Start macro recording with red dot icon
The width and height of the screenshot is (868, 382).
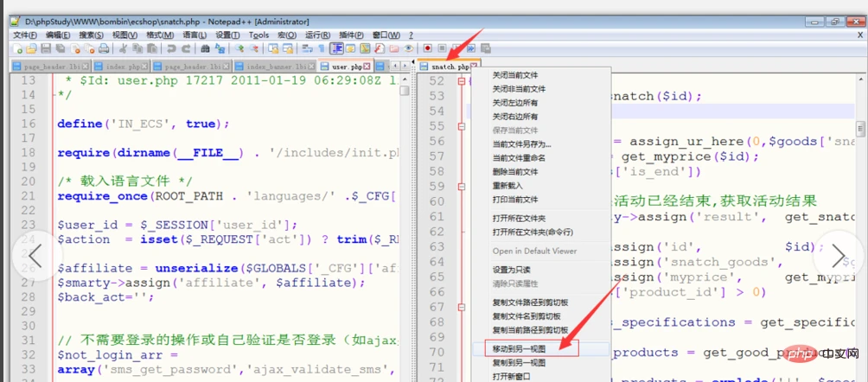tap(427, 48)
